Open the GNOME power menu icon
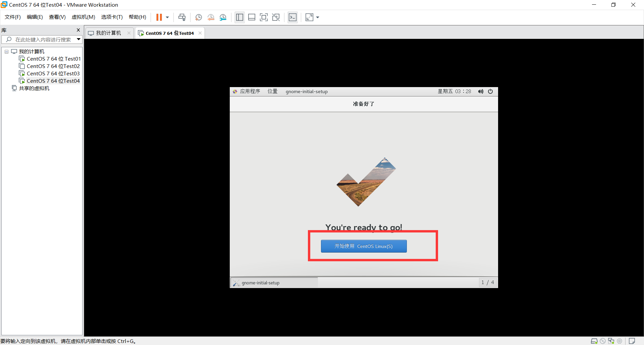This screenshot has width=644, height=345. click(x=490, y=91)
